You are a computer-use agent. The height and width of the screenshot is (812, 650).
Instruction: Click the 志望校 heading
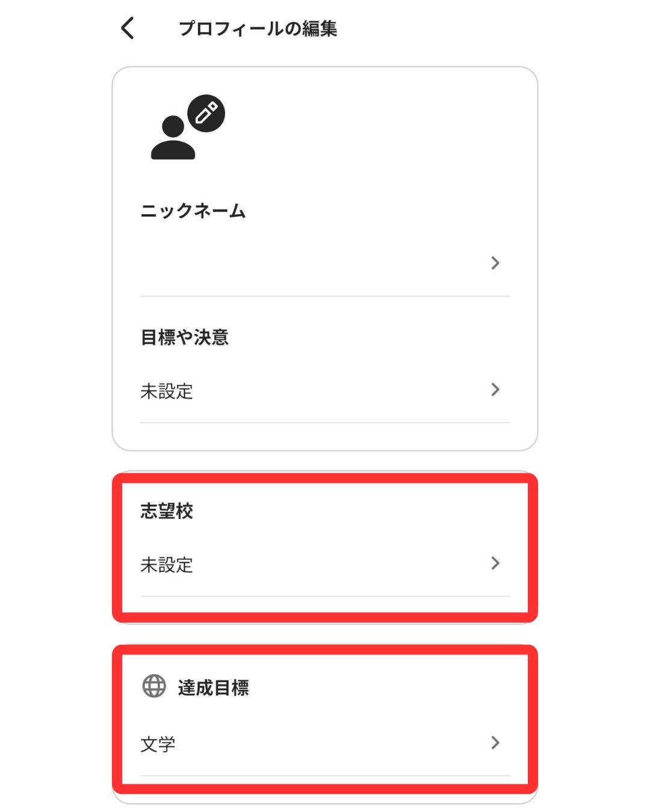(x=167, y=511)
